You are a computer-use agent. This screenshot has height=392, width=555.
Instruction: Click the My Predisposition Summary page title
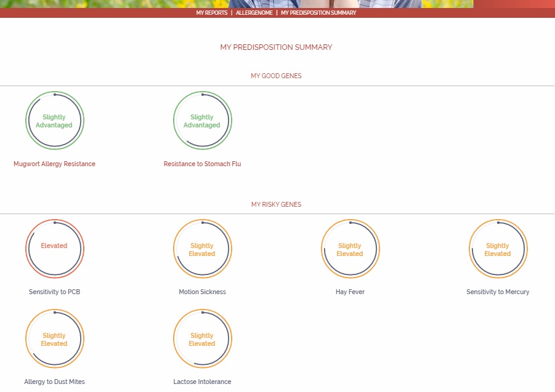coord(276,47)
